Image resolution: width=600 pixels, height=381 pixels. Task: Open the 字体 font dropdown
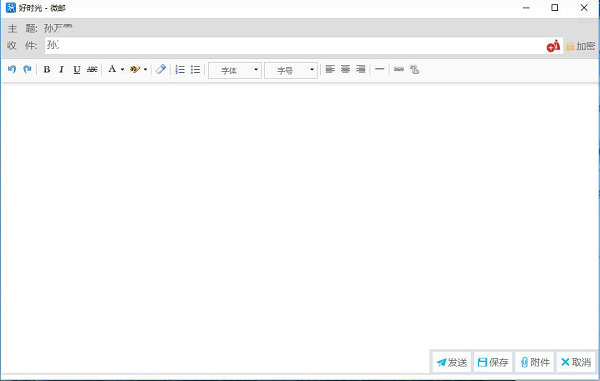(235, 70)
